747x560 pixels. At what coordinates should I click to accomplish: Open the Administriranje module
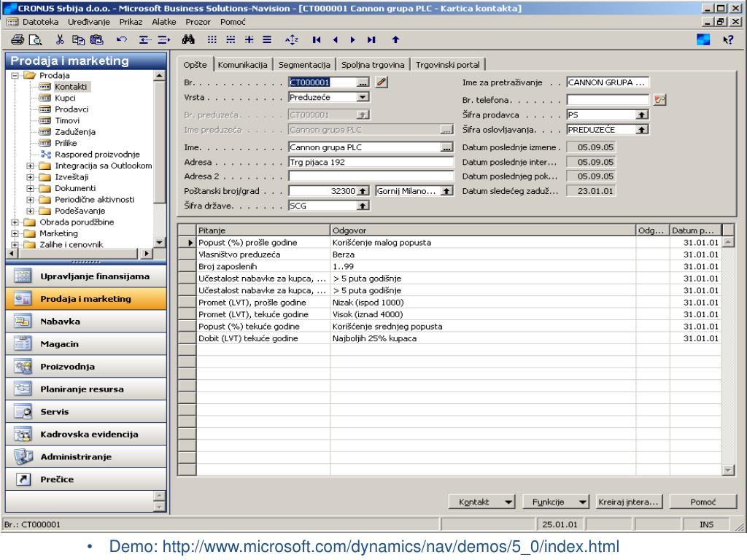(x=86, y=456)
